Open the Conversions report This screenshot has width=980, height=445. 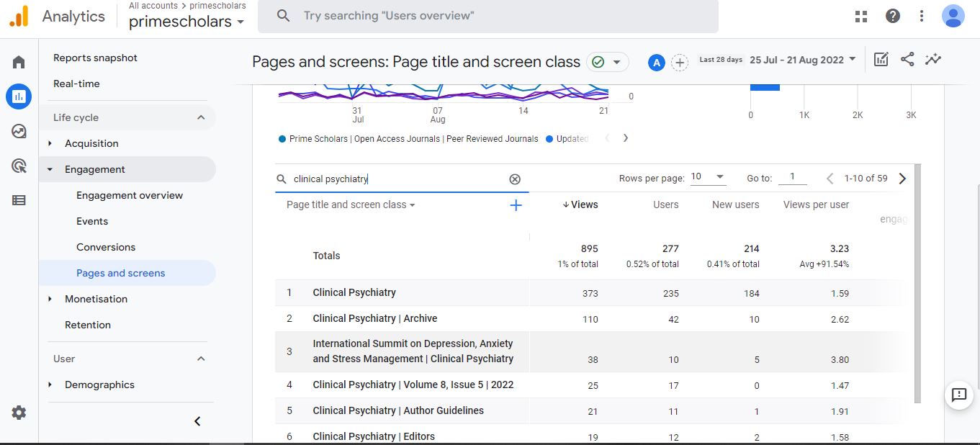point(106,247)
